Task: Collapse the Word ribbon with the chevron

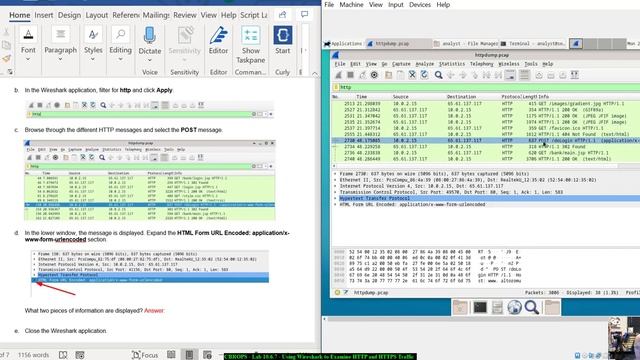Action: click(x=315, y=74)
